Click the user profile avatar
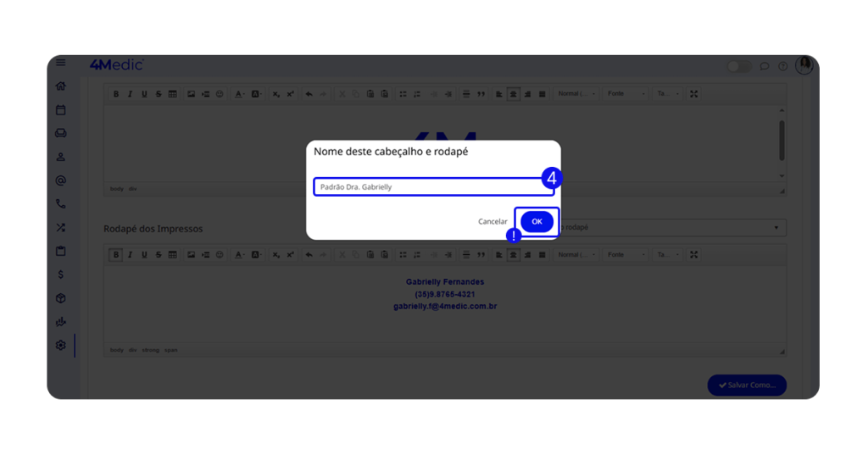Viewport: 868px width, 455px height. pyautogui.click(x=804, y=65)
